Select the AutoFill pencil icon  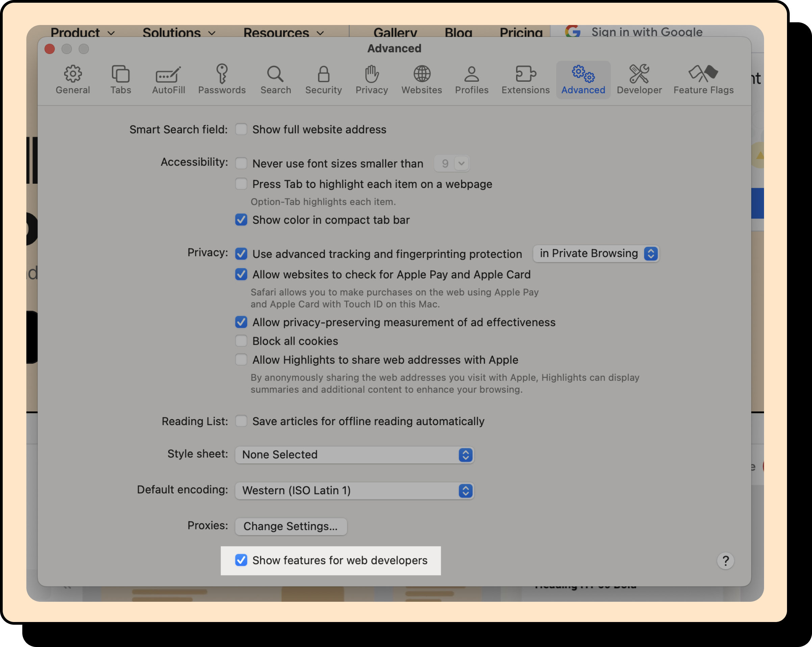tap(168, 74)
